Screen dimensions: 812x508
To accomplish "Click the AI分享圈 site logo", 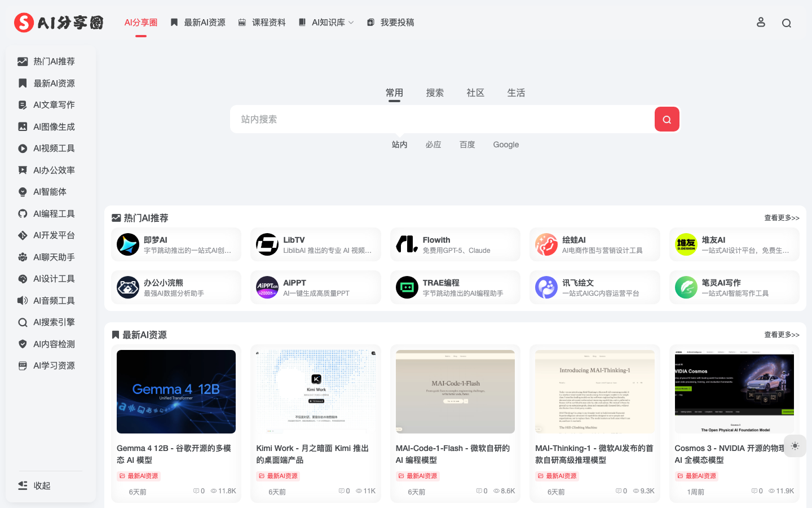I will tap(59, 23).
